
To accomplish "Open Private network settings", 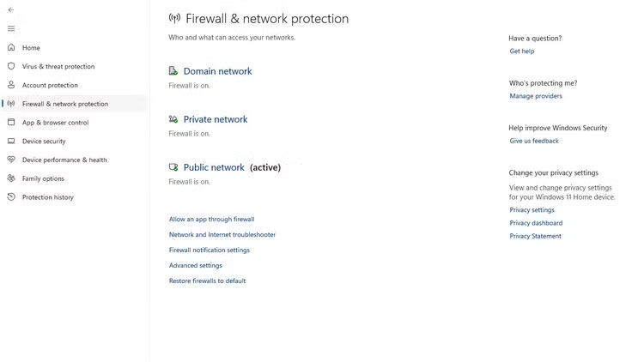I will (x=215, y=119).
